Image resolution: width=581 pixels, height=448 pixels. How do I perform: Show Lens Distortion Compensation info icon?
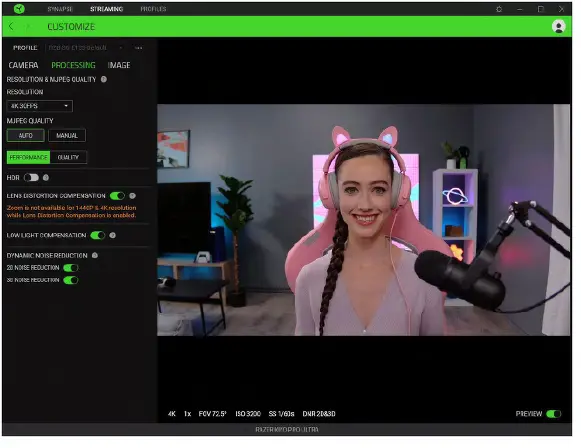tap(132, 195)
